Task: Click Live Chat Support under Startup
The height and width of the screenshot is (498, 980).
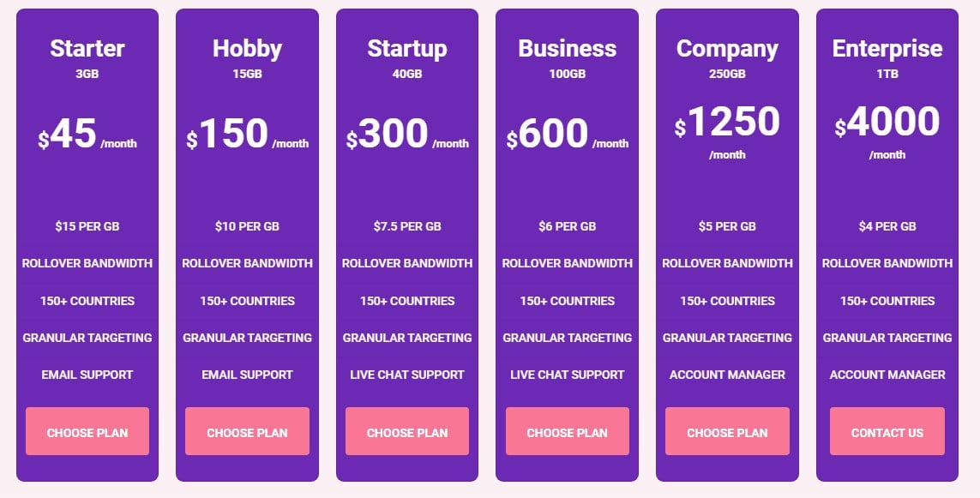Action: [407, 375]
